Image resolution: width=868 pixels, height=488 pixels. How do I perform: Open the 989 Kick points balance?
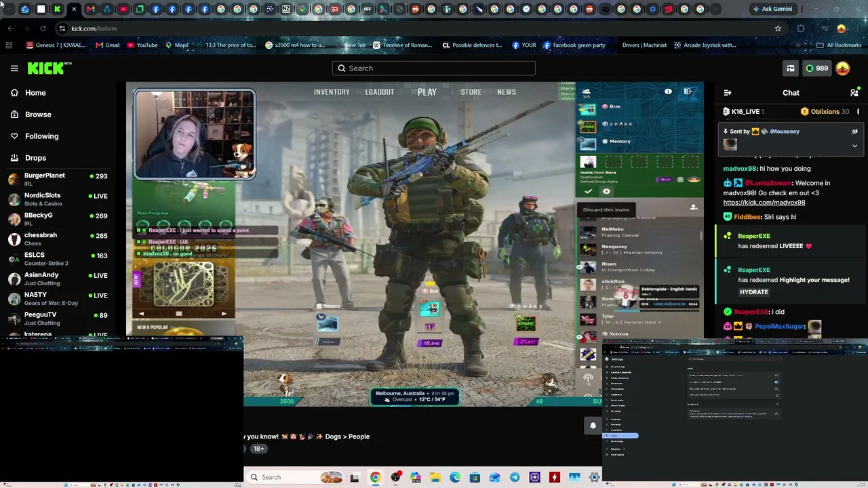pos(816,68)
